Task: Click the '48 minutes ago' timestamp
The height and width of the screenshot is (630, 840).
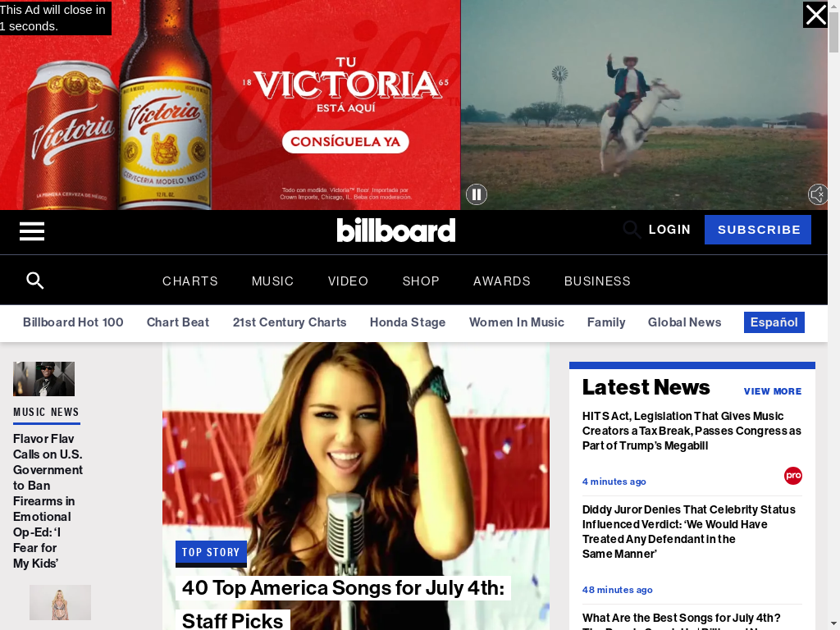Action: click(617, 590)
